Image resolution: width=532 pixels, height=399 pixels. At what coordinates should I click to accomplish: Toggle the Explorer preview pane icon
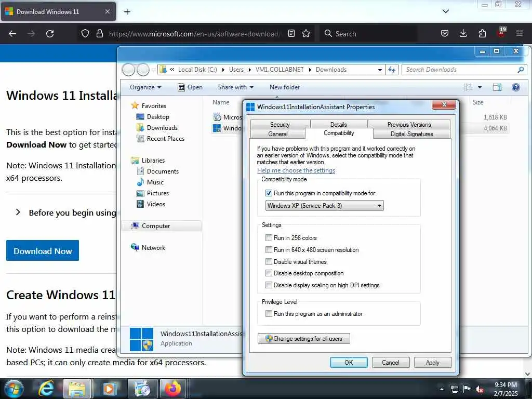pyautogui.click(x=497, y=87)
